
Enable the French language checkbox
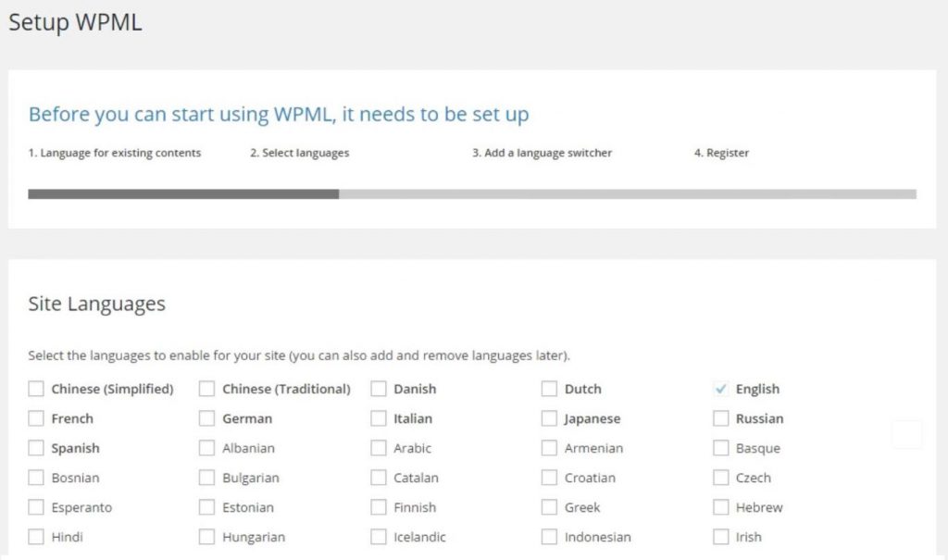pos(36,418)
